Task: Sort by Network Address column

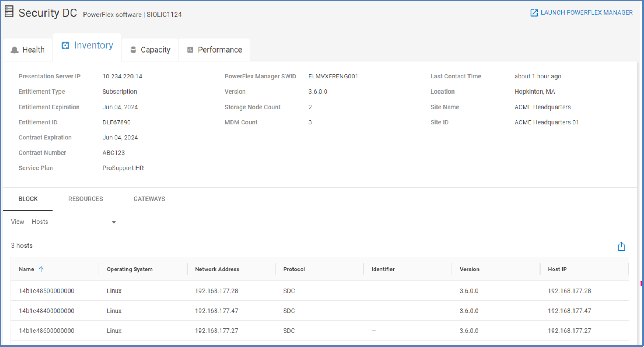Action: 217,269
